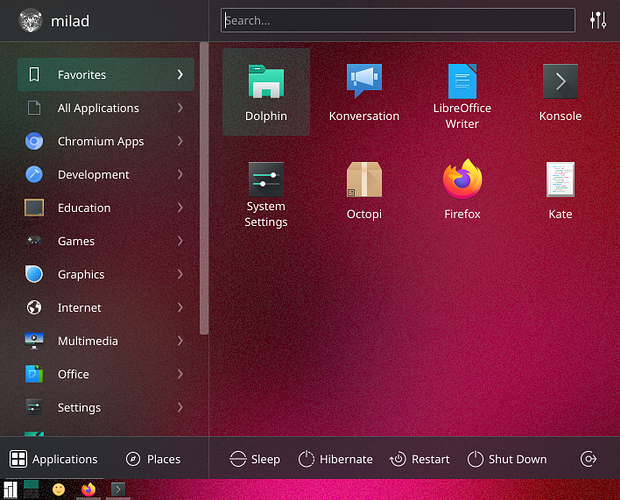Open Konsole from the taskbar
620x500 pixels.
118,490
